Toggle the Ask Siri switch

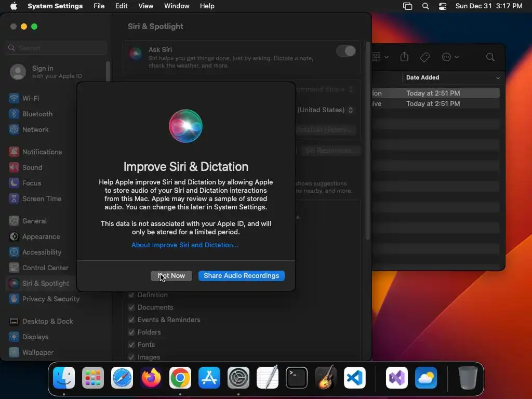coord(345,51)
